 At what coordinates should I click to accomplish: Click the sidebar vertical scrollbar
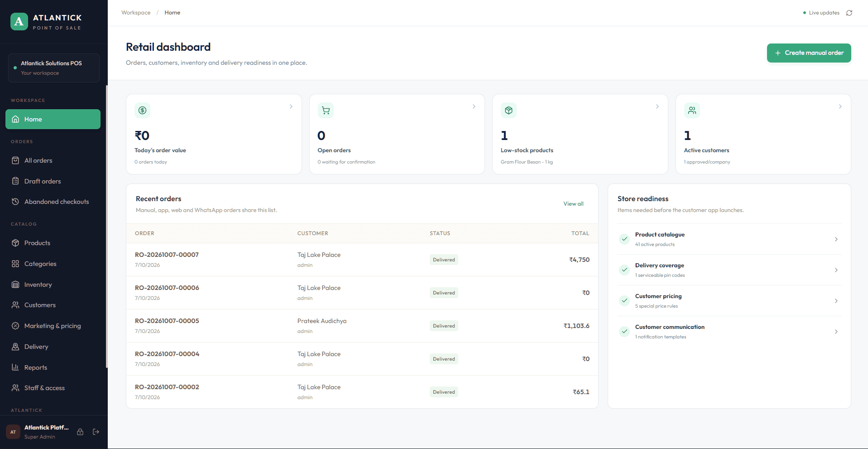click(107, 227)
